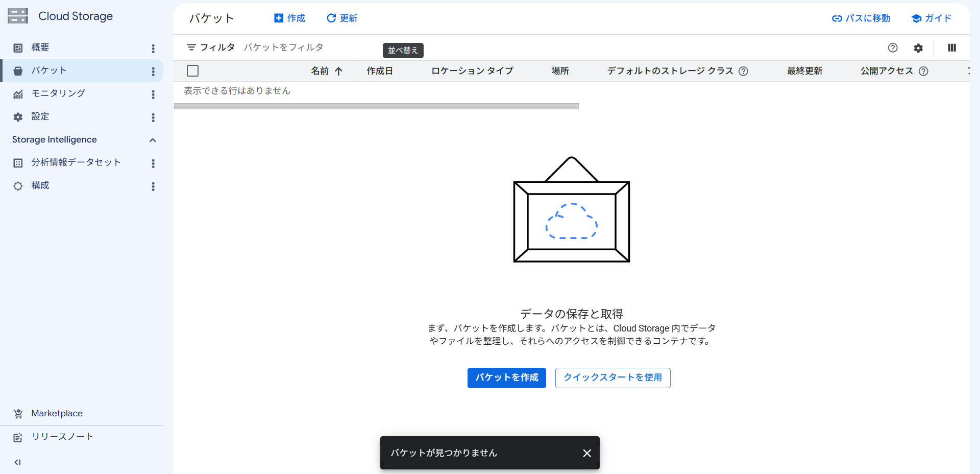The image size is (980, 474).
Task: Sort by ロケーション タイプ column header
Action: pos(472,71)
